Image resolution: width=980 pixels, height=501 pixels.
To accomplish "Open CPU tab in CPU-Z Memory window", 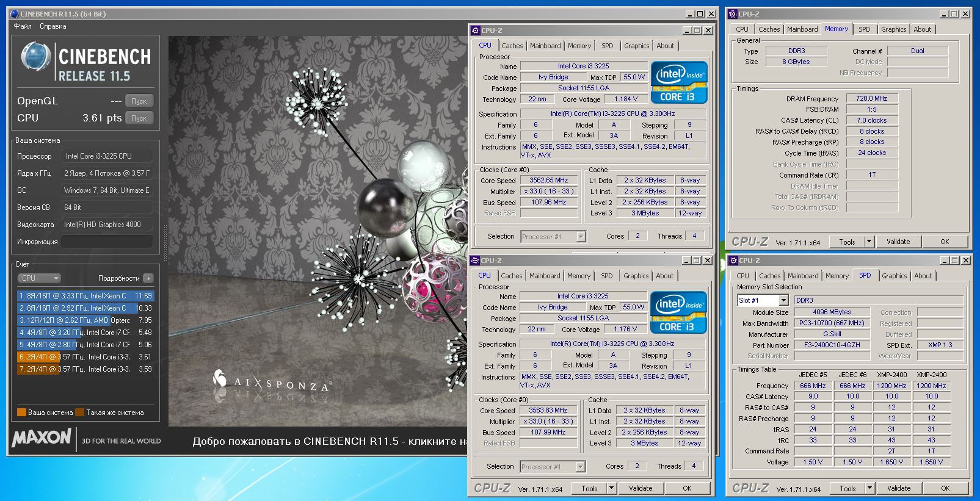I will [742, 29].
